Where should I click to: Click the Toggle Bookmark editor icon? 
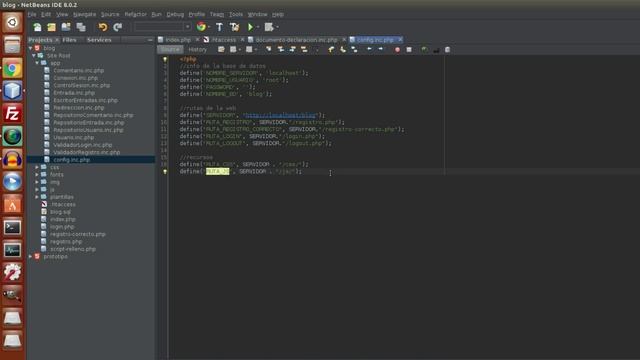[x=354, y=49]
